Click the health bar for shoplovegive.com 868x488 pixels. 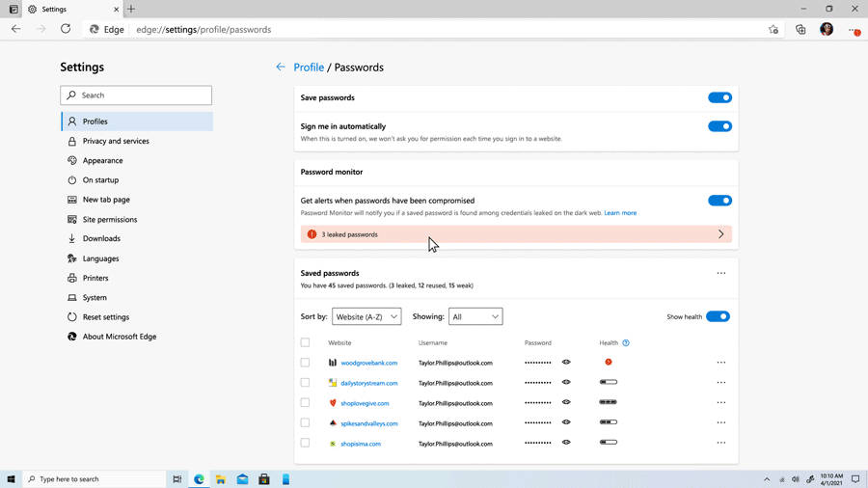[x=608, y=402]
